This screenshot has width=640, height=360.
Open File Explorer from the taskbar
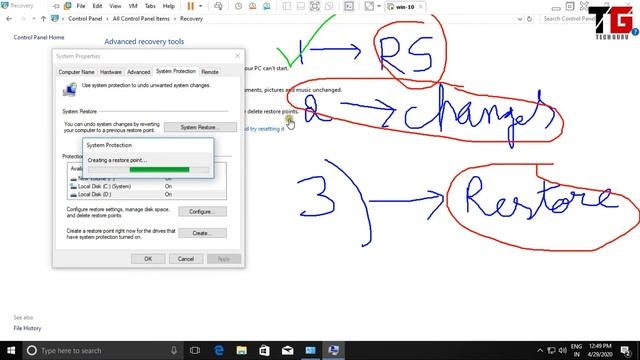pos(242,351)
